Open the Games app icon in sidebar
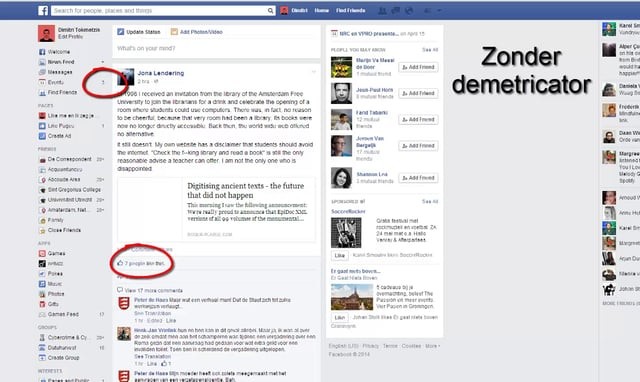The image size is (640, 382). (x=42, y=253)
